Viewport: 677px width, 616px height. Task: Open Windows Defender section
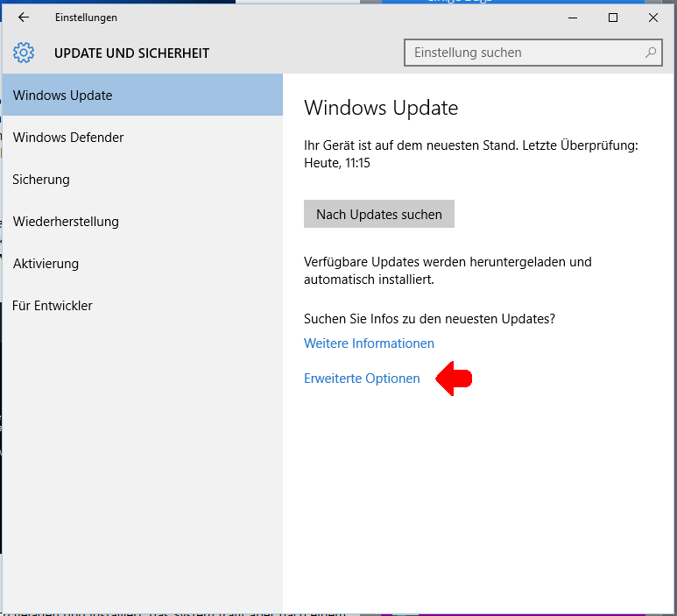tap(143, 137)
